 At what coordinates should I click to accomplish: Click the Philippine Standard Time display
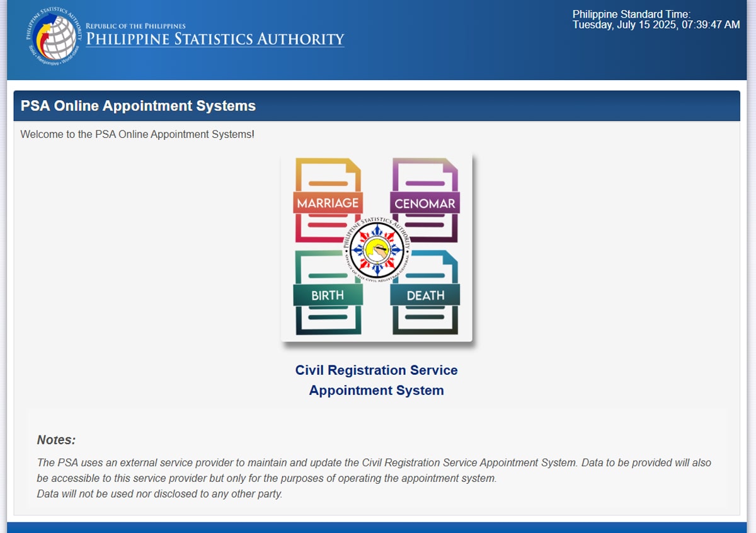(655, 20)
